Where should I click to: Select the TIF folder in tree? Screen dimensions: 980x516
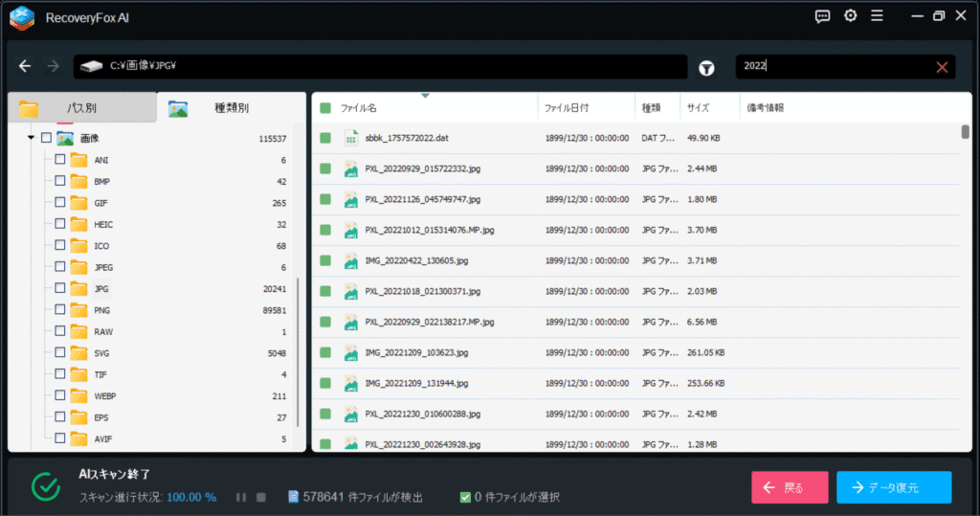[x=100, y=374]
